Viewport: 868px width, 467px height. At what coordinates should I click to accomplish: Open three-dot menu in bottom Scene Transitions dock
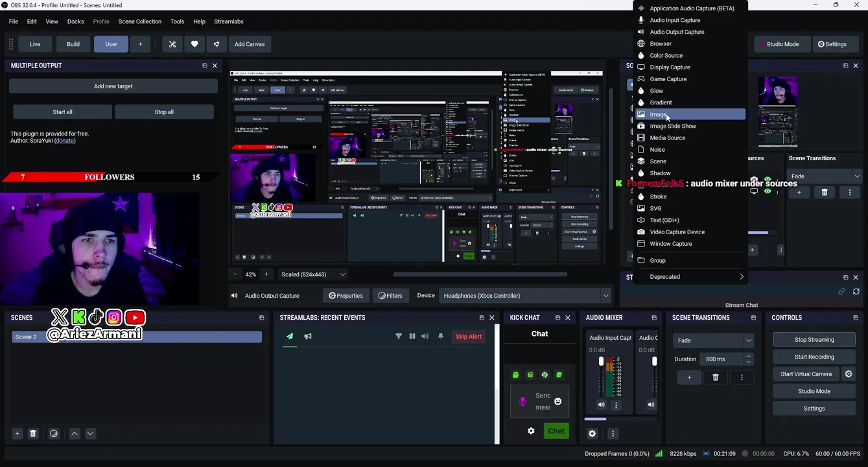pos(742,377)
